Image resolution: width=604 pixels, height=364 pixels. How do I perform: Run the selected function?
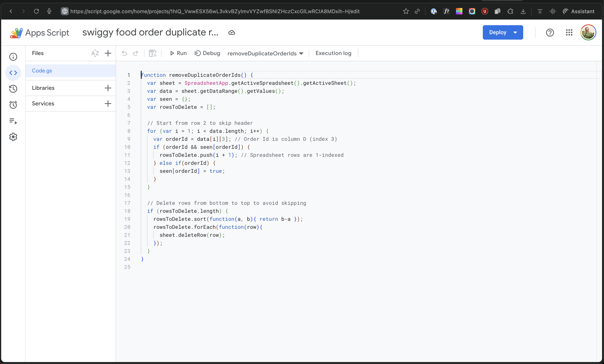tap(178, 53)
